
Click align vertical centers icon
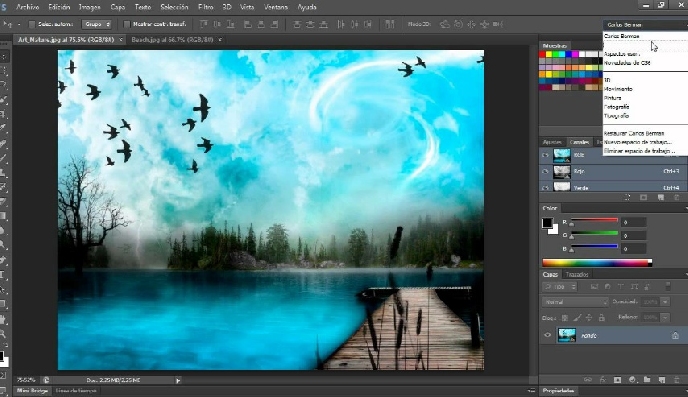[x=218, y=24]
